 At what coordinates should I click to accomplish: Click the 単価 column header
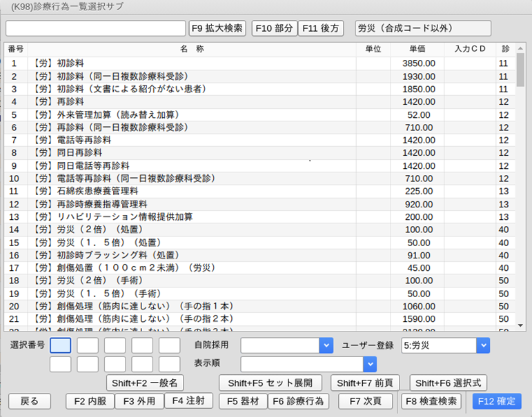417,50
